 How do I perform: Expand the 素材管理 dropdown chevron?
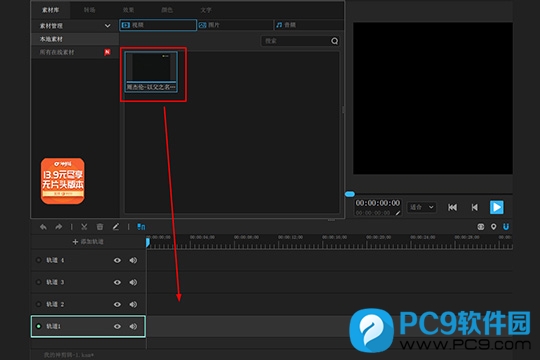point(107,26)
